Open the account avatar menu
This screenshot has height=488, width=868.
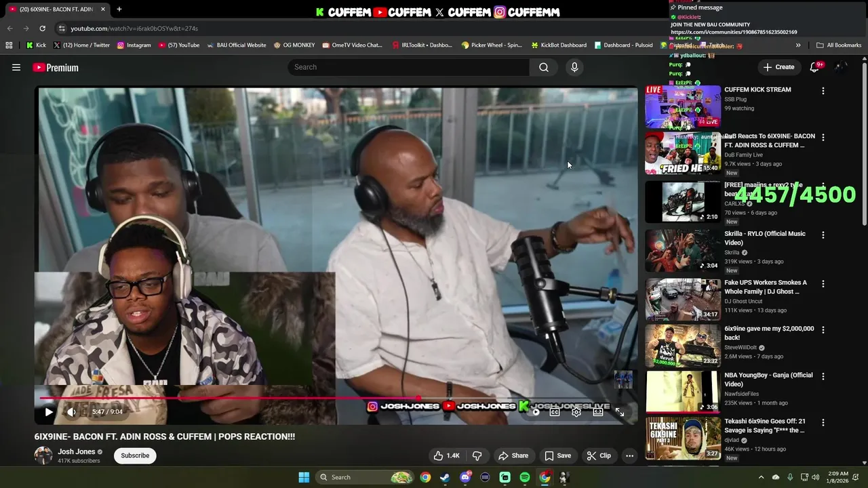[x=841, y=67]
